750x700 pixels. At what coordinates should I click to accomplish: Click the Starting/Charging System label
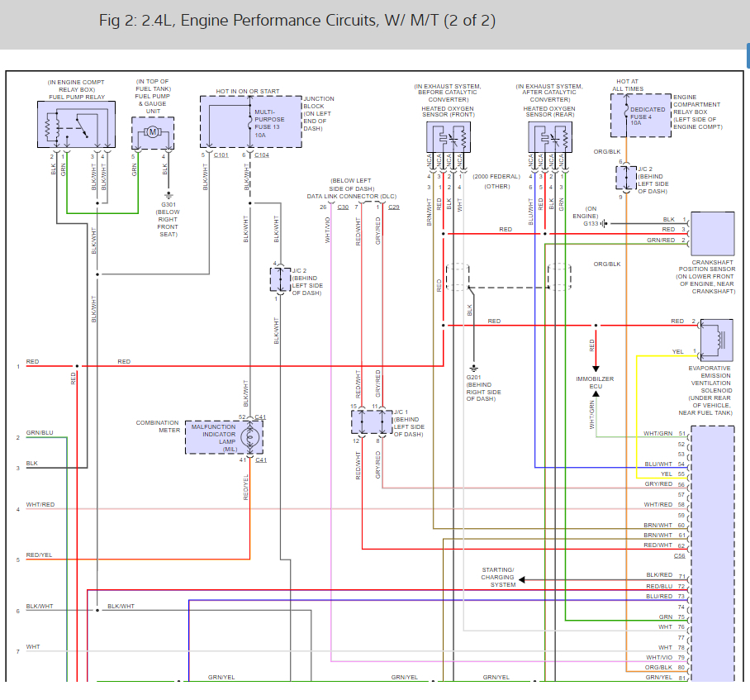[498, 577]
